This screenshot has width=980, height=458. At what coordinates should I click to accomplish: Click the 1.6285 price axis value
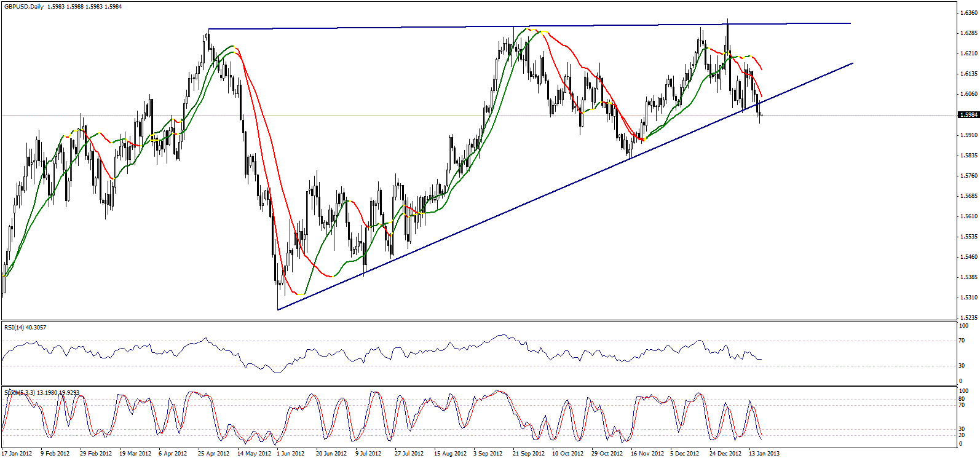pyautogui.click(x=968, y=33)
